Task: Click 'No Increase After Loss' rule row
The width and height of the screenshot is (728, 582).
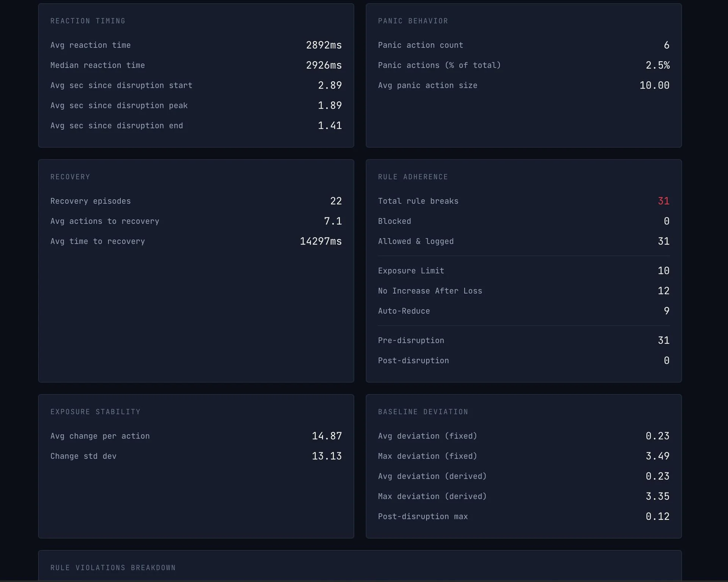Action: (x=524, y=291)
